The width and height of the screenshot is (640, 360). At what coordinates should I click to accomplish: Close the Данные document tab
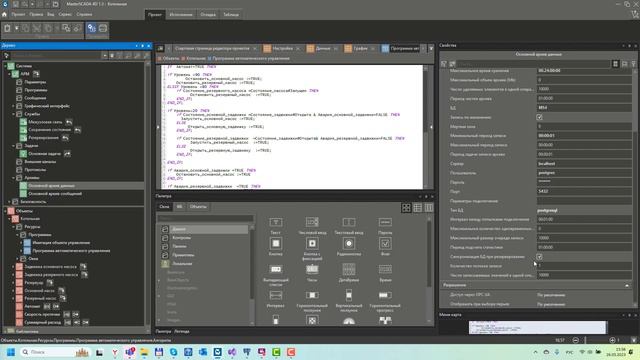coord(336,49)
